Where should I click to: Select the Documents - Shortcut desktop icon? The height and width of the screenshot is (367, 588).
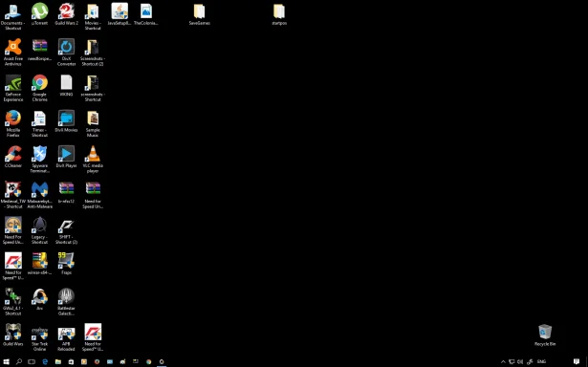pos(13,16)
